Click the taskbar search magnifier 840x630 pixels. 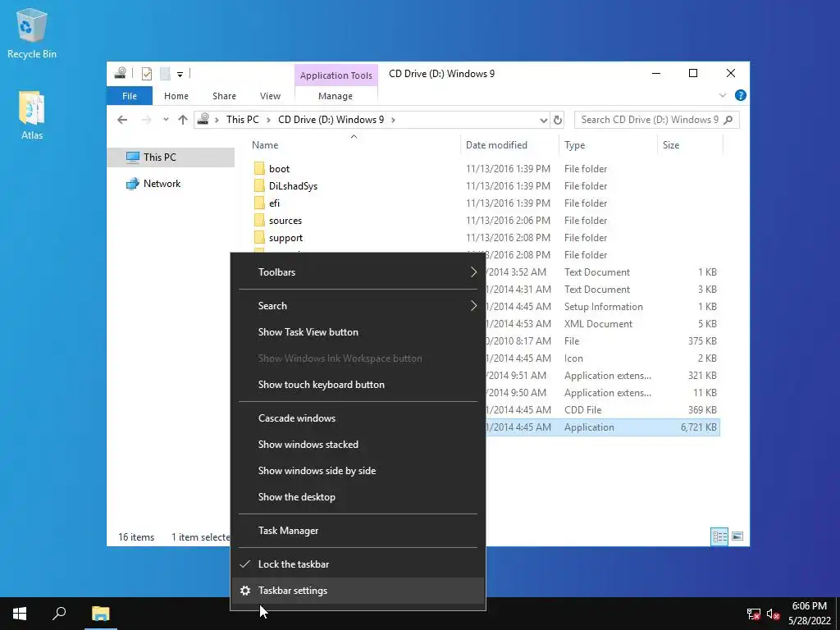point(59,614)
